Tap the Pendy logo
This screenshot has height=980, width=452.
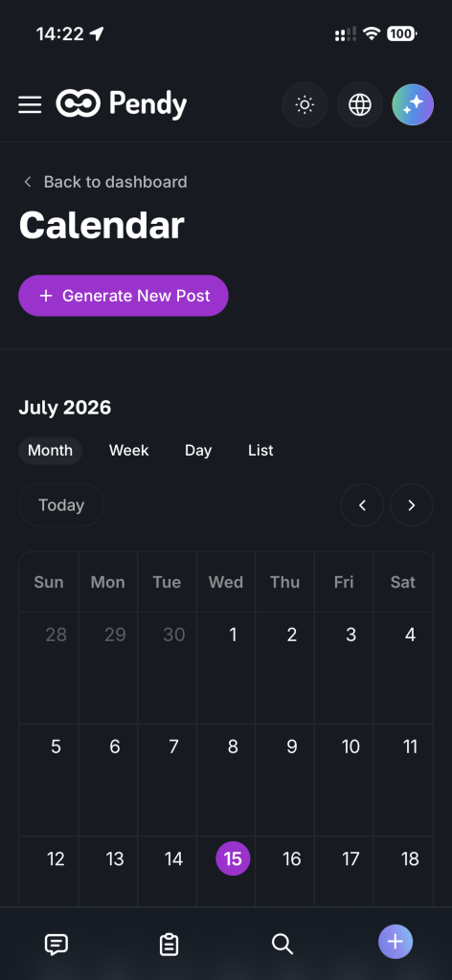pyautogui.click(x=122, y=103)
